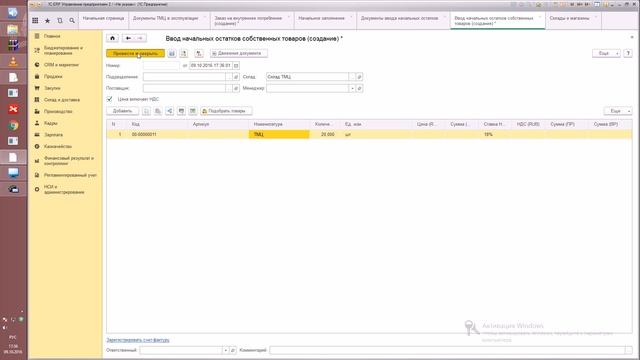
Task: Click into the date field showing 09.10.2016
Action: (211, 65)
